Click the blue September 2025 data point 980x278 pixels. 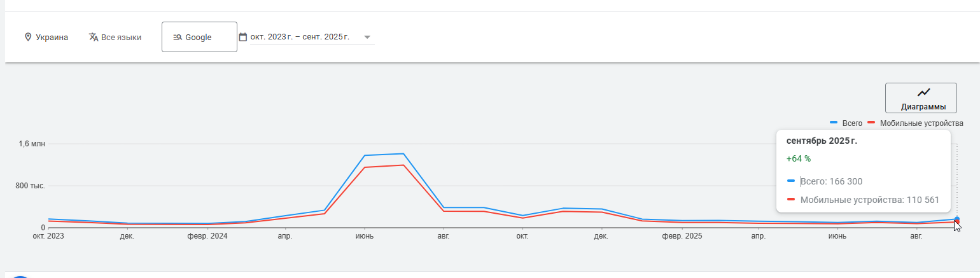(956, 219)
